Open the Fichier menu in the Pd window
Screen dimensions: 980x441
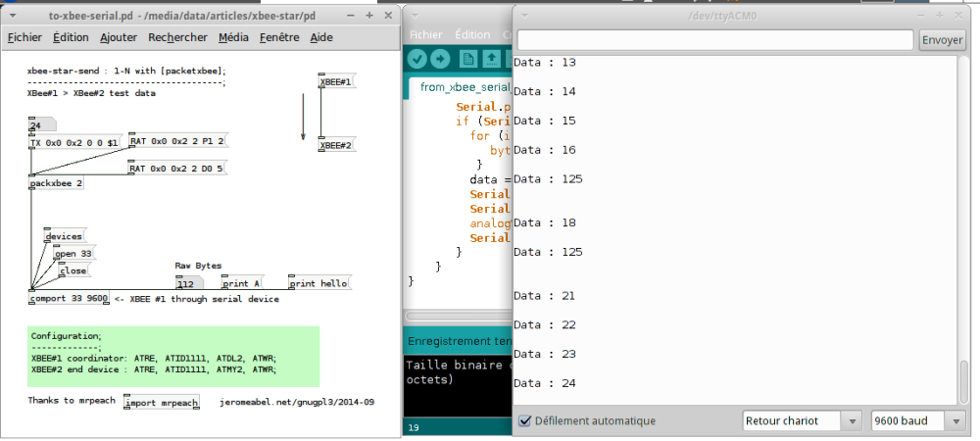pyautogui.click(x=24, y=37)
